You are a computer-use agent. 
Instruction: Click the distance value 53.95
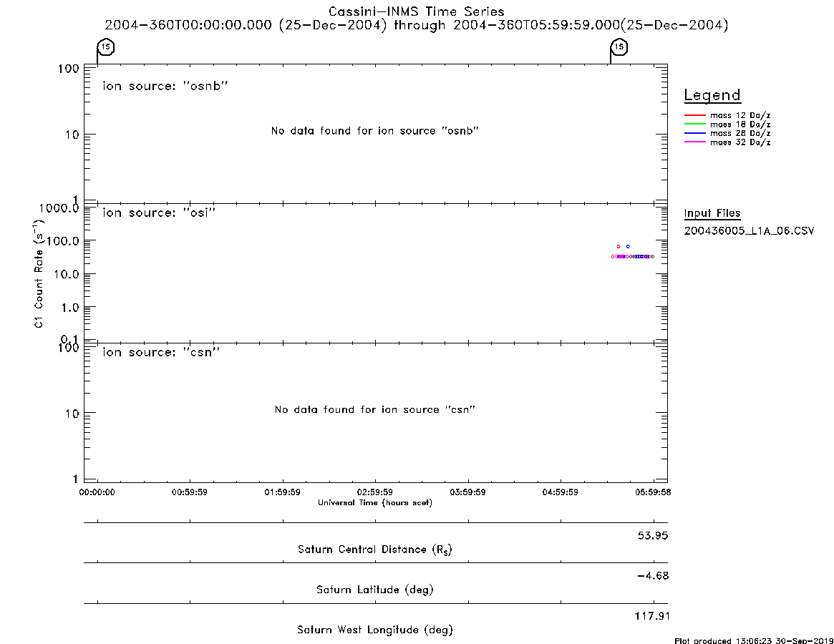point(653,535)
